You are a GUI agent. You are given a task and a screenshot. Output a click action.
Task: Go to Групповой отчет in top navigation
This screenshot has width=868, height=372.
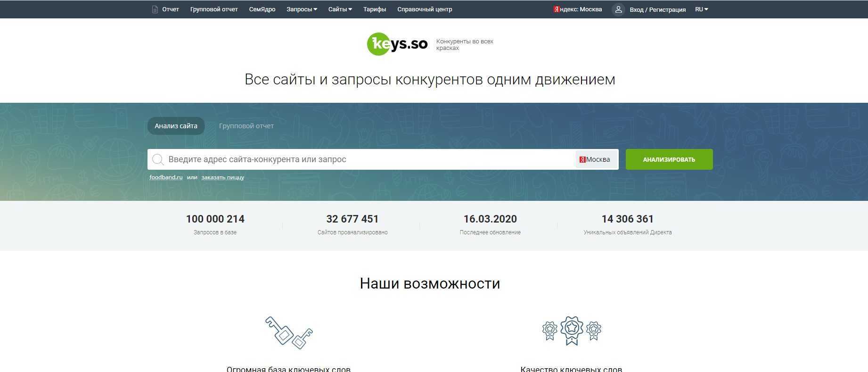(x=214, y=9)
